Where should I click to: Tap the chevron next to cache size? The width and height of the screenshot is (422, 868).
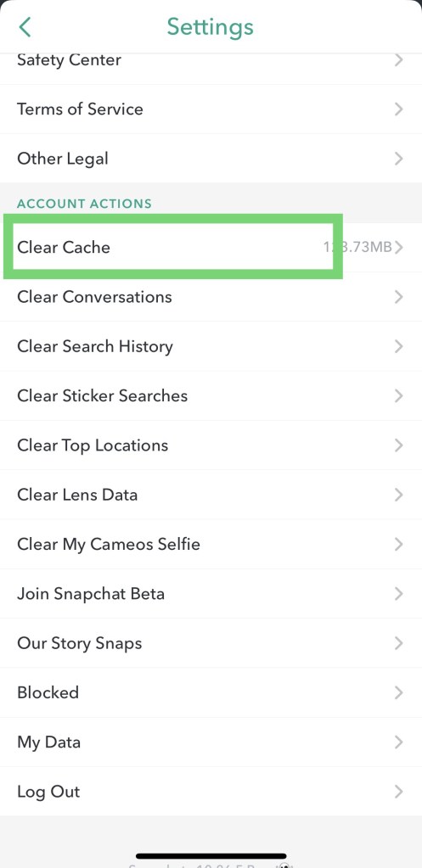(x=398, y=247)
